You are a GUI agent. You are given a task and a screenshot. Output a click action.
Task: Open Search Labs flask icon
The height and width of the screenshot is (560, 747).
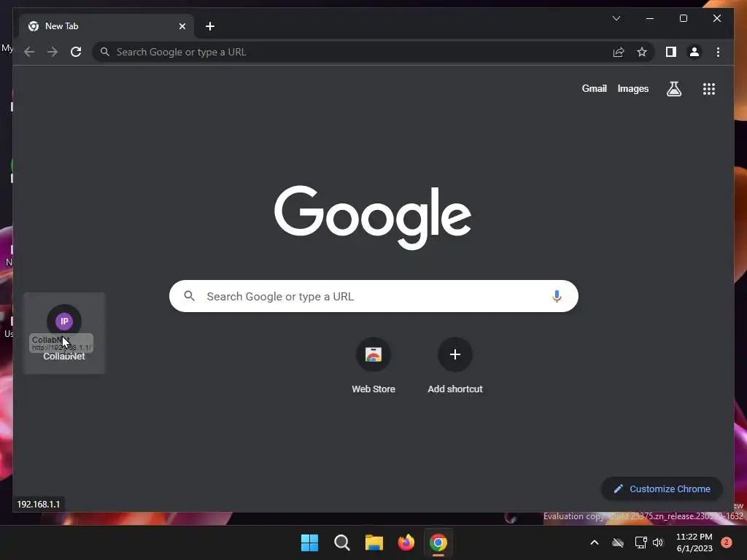pos(673,88)
